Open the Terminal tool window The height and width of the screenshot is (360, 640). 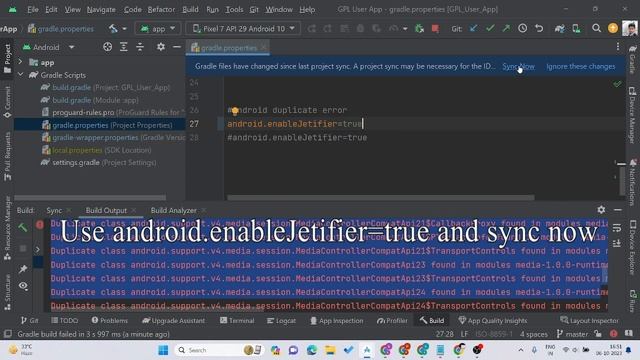tap(237, 321)
